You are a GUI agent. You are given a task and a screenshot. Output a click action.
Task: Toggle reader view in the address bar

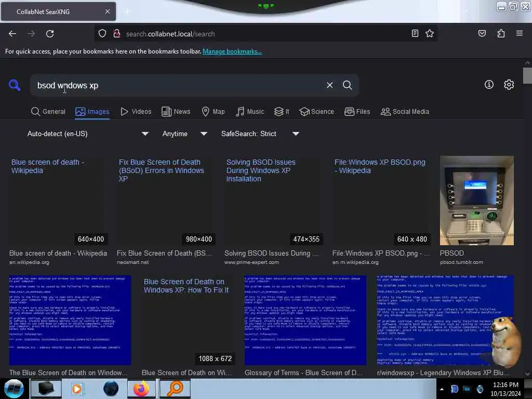[415, 34]
